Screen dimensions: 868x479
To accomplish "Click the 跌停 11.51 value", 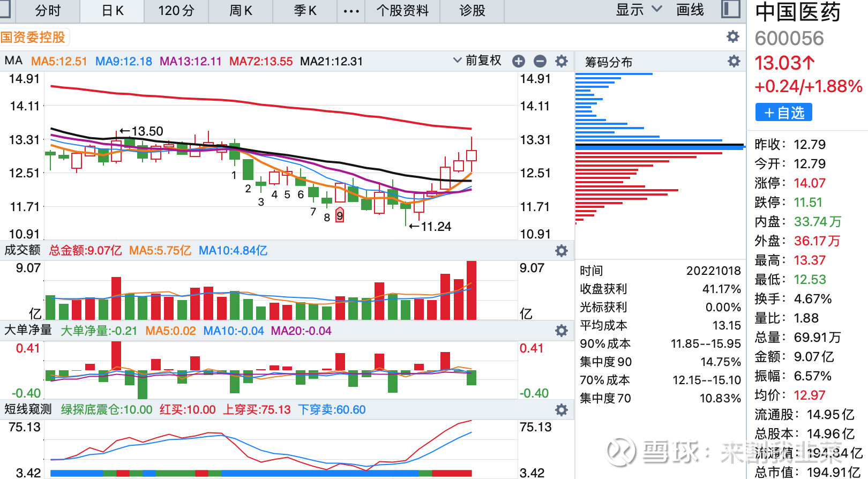I will (808, 203).
